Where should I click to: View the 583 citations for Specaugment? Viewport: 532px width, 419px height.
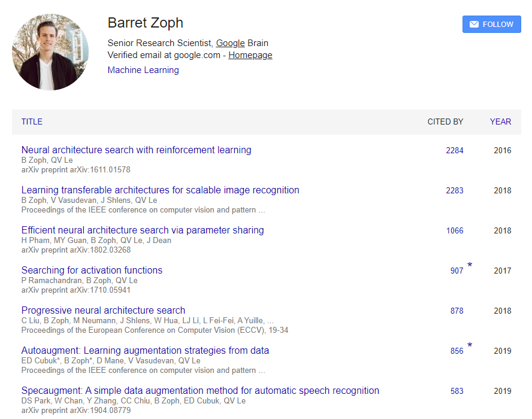457,391
